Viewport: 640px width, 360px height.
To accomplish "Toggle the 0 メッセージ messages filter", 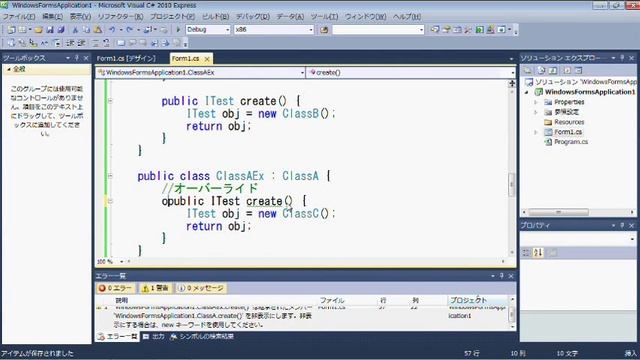I will pyautogui.click(x=201, y=288).
